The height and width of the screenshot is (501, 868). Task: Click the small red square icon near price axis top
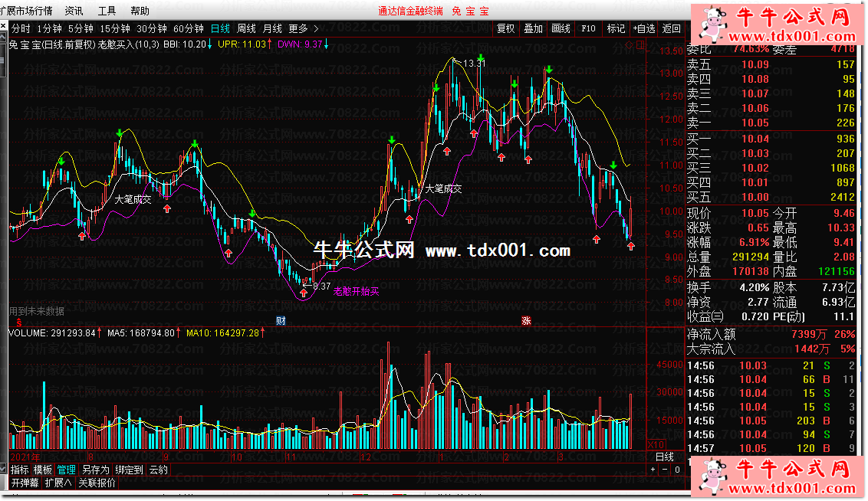641,44
